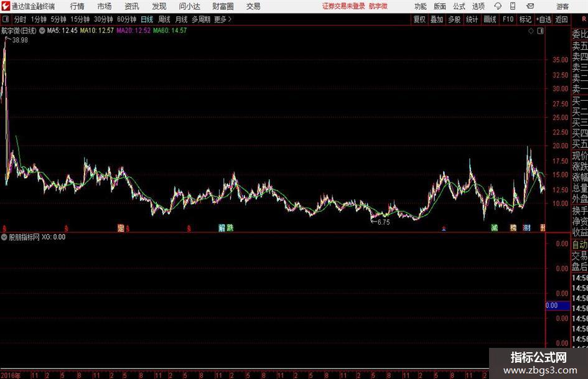588x379 pixels.
Task: Open the 行情 menu
Action: point(77,6)
